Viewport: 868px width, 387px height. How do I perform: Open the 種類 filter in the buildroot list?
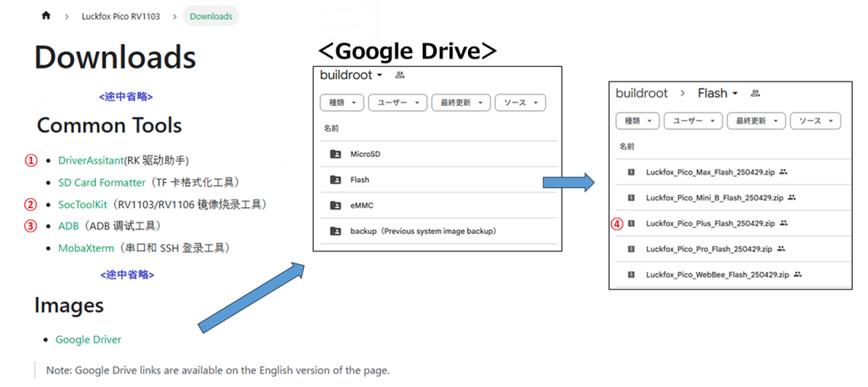click(342, 102)
